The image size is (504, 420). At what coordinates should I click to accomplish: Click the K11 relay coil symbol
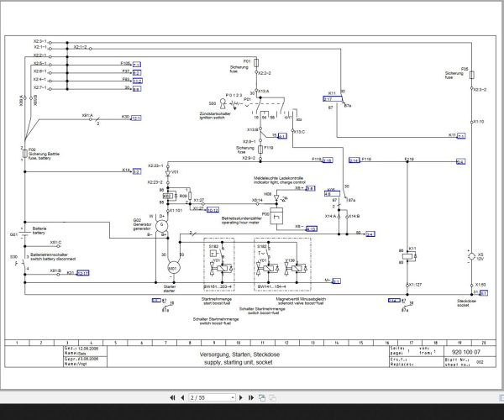click(407, 256)
